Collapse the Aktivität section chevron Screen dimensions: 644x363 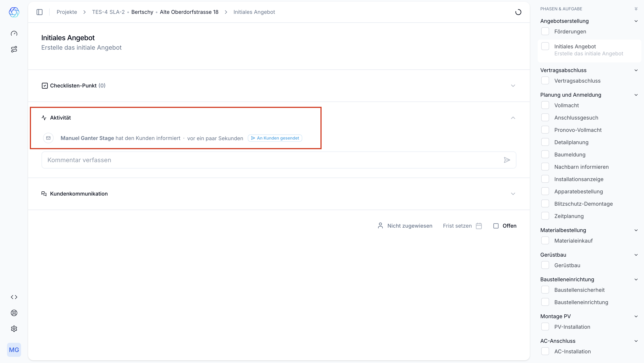click(513, 118)
